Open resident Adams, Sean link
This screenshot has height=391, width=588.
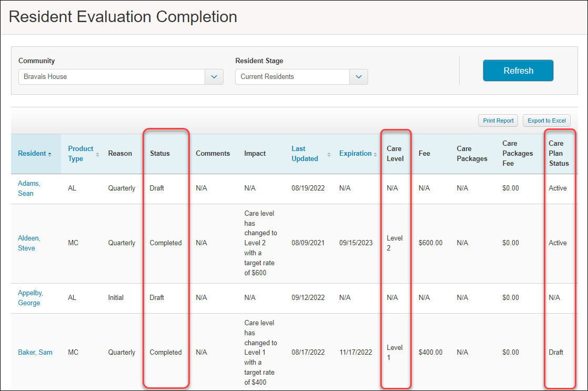tap(29, 188)
